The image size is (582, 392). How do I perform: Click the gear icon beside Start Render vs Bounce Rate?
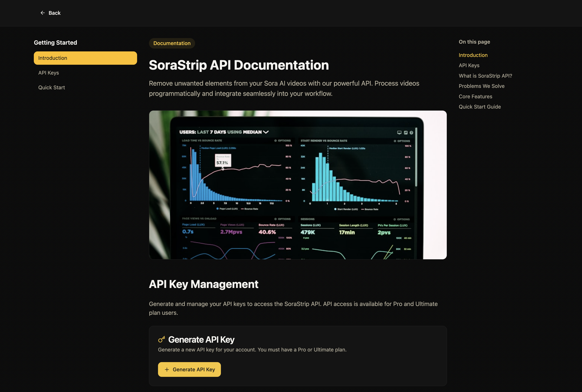[394, 141]
